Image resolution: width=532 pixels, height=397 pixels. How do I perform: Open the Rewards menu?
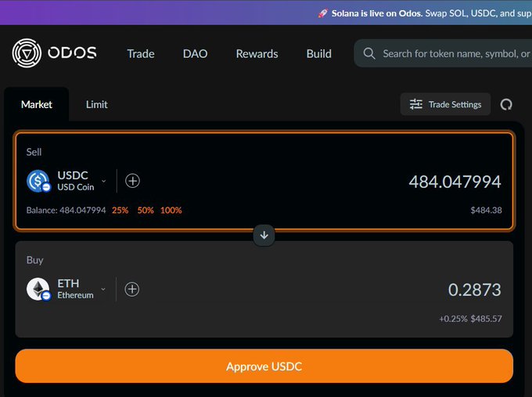coord(257,54)
